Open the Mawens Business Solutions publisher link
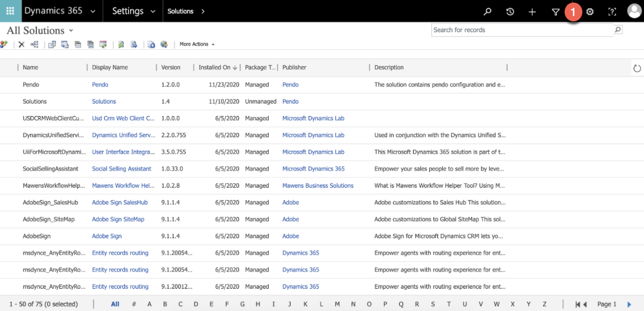 [318, 186]
